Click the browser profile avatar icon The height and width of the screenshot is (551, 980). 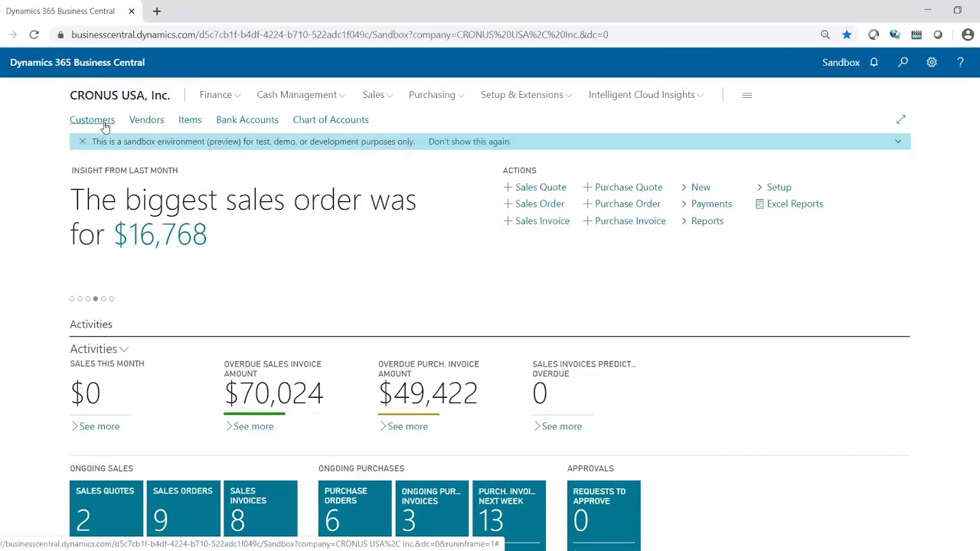click(x=968, y=34)
